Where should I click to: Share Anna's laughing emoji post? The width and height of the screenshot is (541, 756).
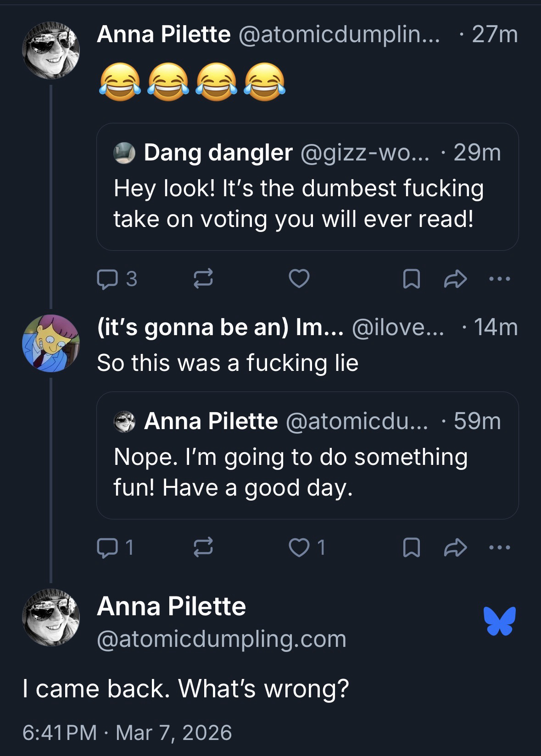tap(455, 279)
